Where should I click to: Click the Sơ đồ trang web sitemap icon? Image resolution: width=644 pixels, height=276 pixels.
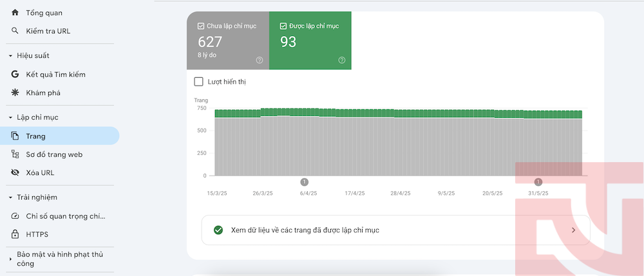click(x=15, y=154)
